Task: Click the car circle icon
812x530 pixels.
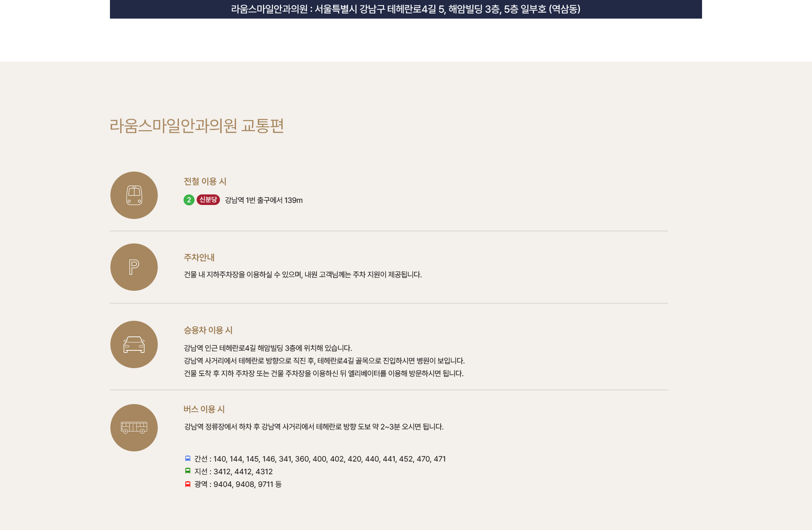Action: tap(134, 344)
